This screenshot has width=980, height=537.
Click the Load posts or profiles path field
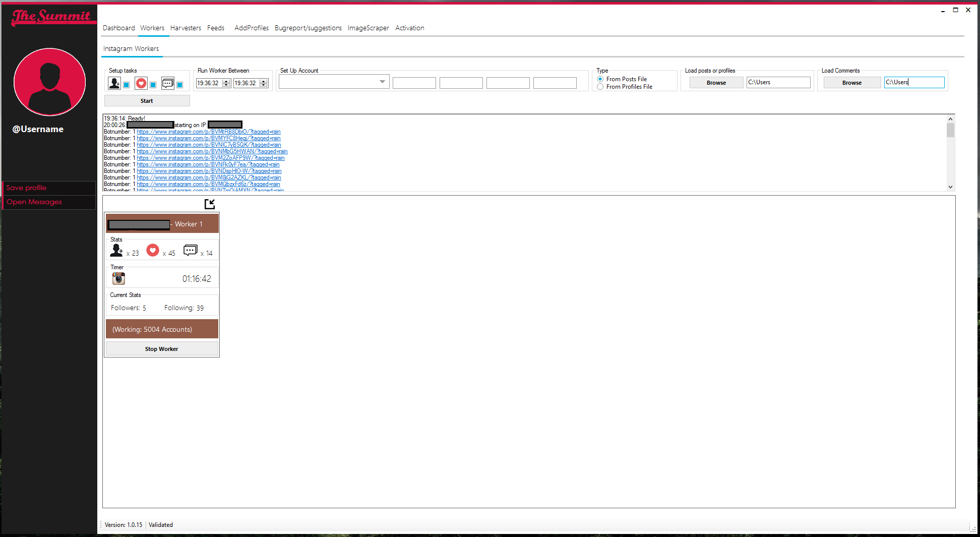[778, 82]
